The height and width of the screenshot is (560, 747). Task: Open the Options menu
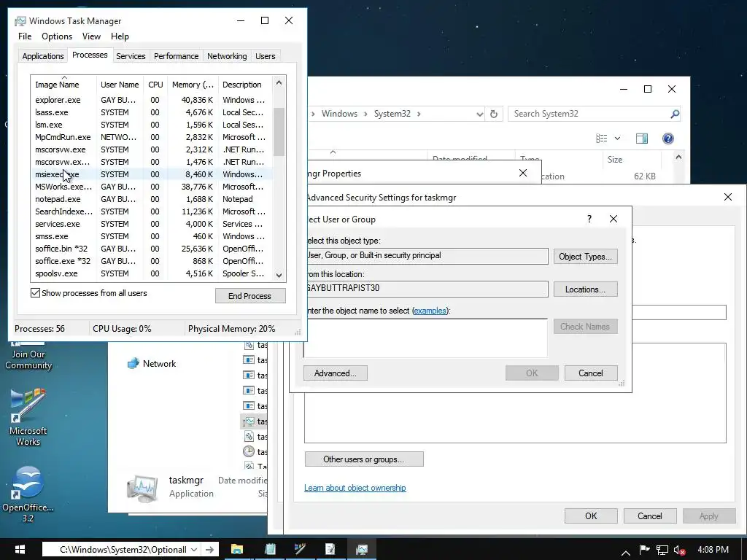[57, 36]
